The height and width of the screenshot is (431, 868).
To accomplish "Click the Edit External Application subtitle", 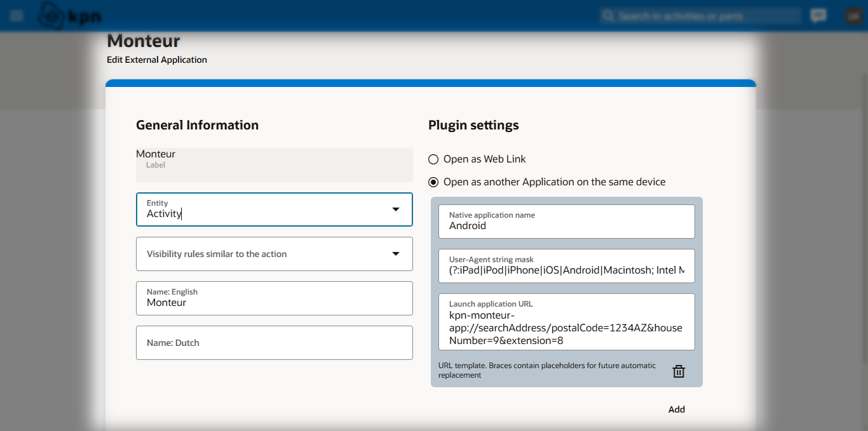I will click(x=157, y=60).
